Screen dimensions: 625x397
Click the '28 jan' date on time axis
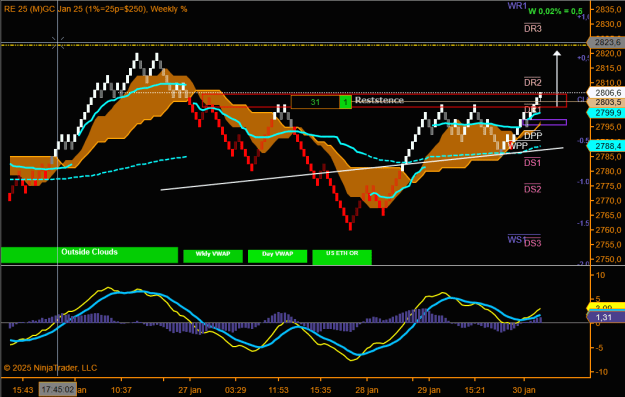tap(367, 390)
